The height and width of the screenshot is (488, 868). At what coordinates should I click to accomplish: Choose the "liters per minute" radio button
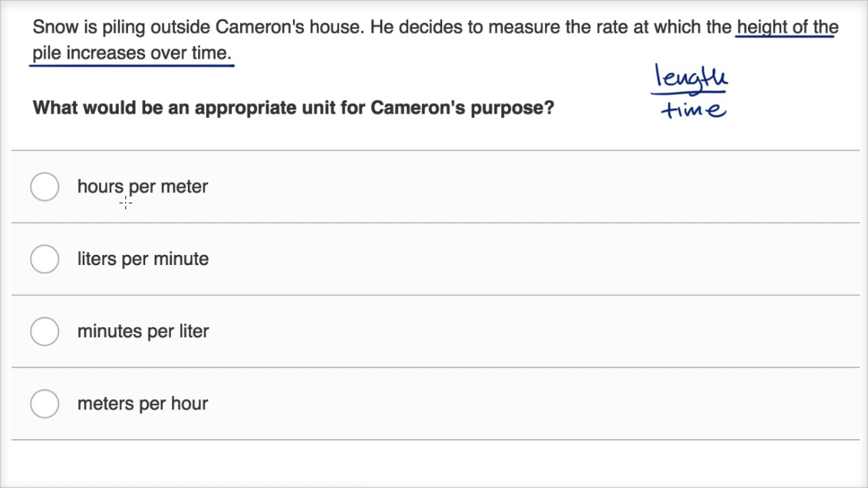coord(45,259)
